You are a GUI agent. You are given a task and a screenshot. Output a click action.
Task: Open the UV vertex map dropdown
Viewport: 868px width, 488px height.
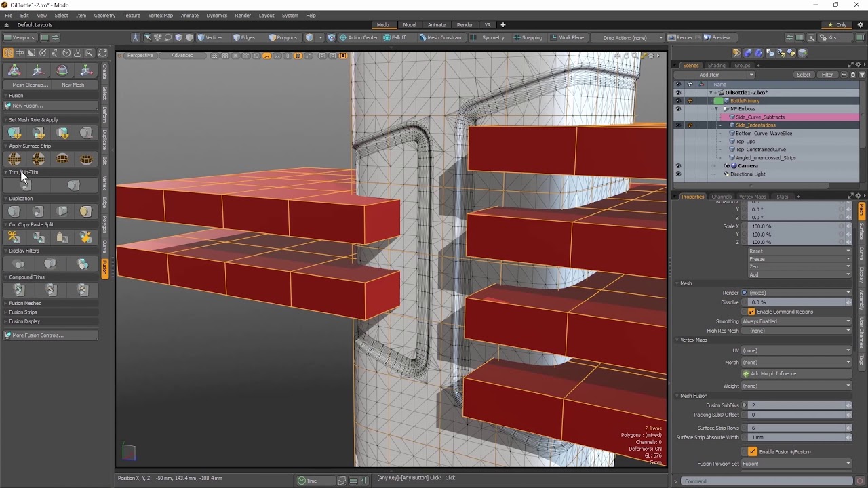[x=796, y=350]
